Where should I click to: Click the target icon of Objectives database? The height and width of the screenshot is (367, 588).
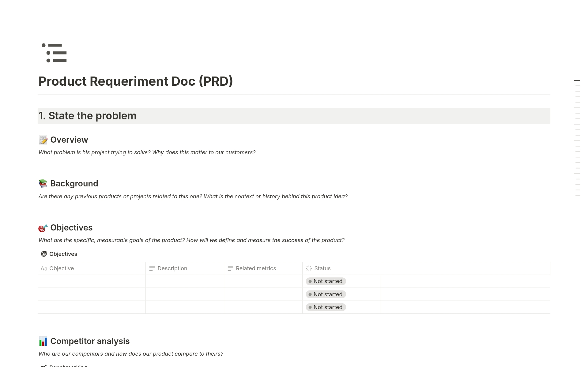(44, 254)
